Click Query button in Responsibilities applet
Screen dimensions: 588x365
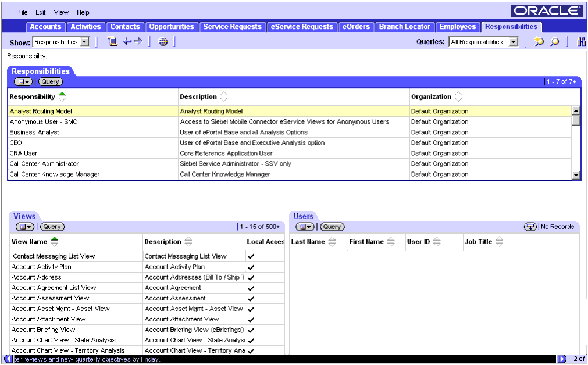(x=50, y=82)
